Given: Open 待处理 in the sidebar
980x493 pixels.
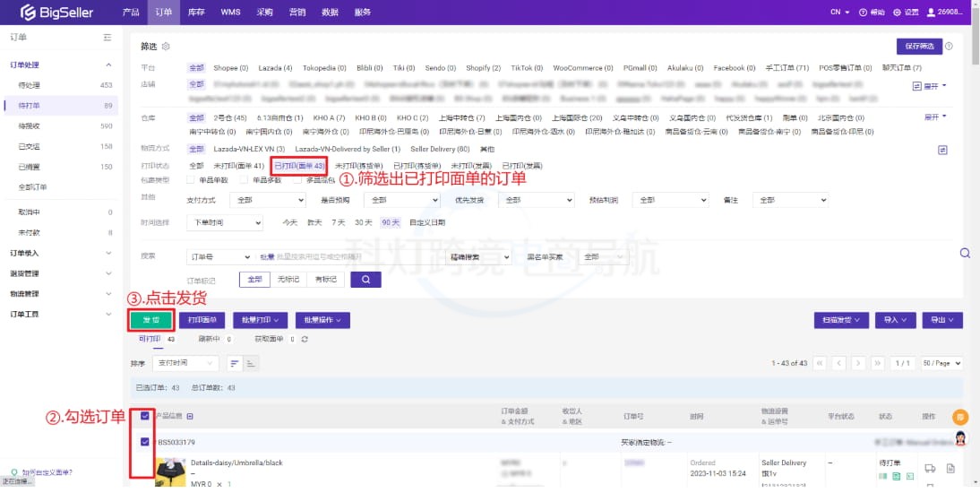Looking at the screenshot, I should [30, 85].
